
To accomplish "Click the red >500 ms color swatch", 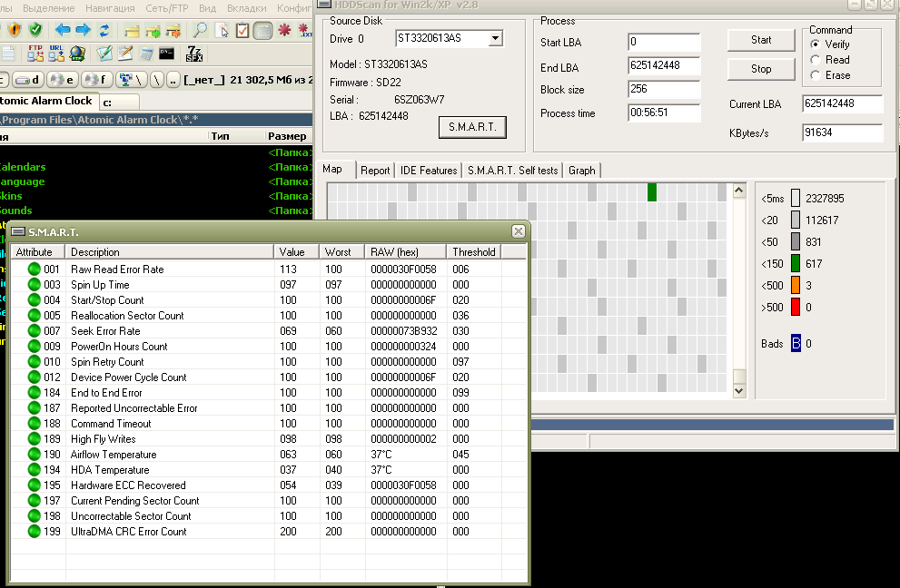I will coord(796,307).
